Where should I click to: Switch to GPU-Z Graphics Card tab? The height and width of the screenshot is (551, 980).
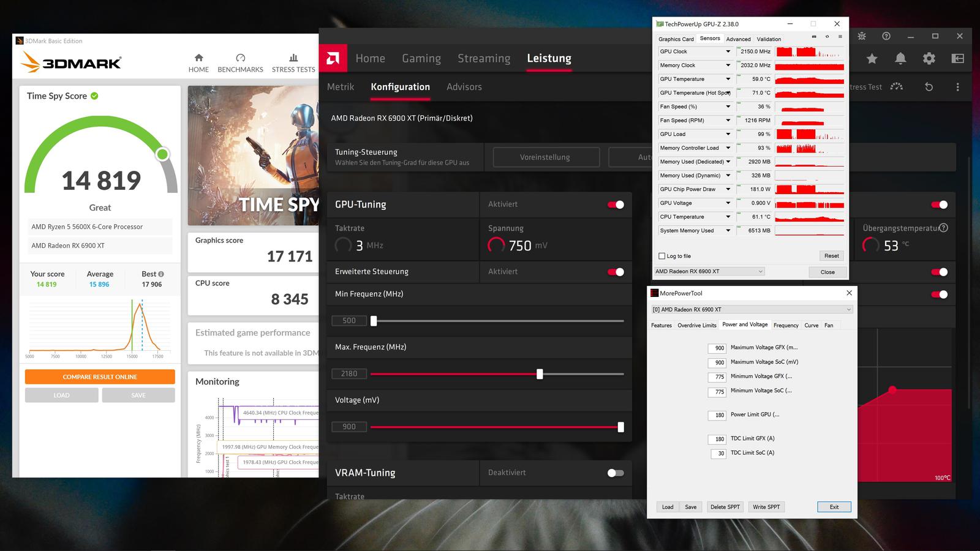pyautogui.click(x=676, y=39)
